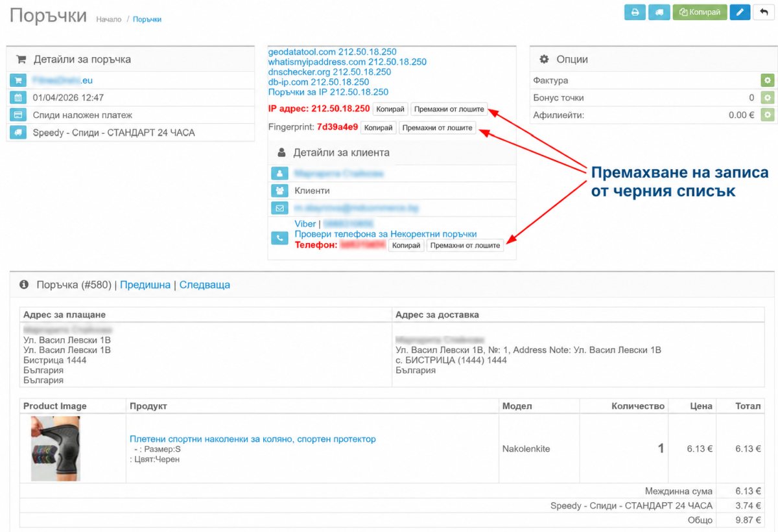
Task: Click the Поръчки breadcrumb link
Action: (147, 19)
